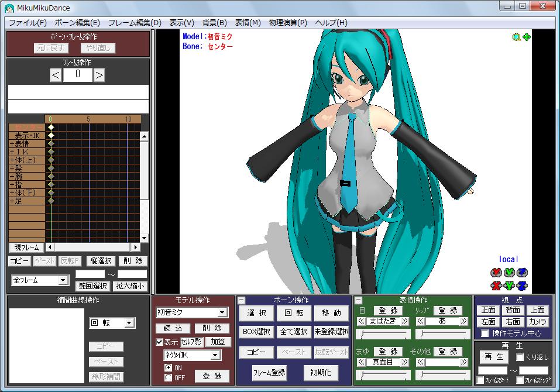
Task: Toggle the model 表示 checkbox
Action: [159, 342]
